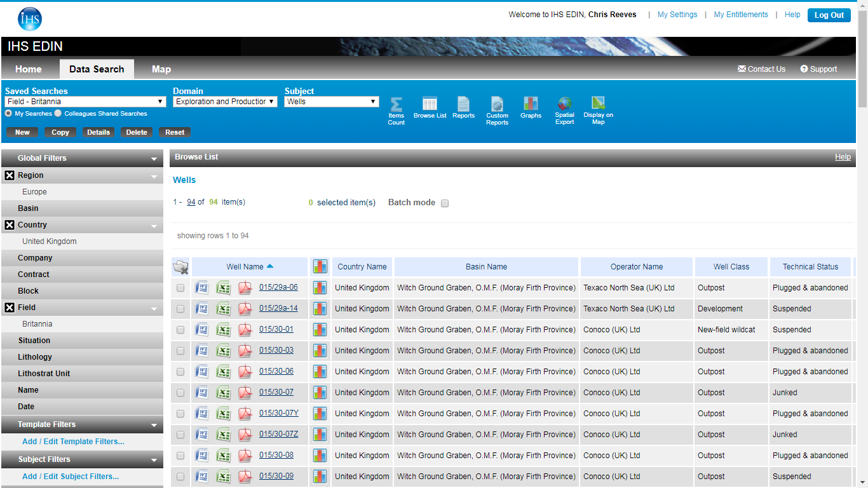
Task: Remove the Country filter via X icon
Action: [10, 225]
